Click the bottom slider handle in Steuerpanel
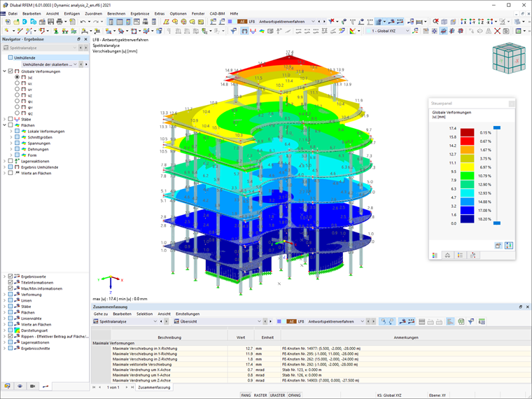Screen dimensions: 532x399 [497, 223]
